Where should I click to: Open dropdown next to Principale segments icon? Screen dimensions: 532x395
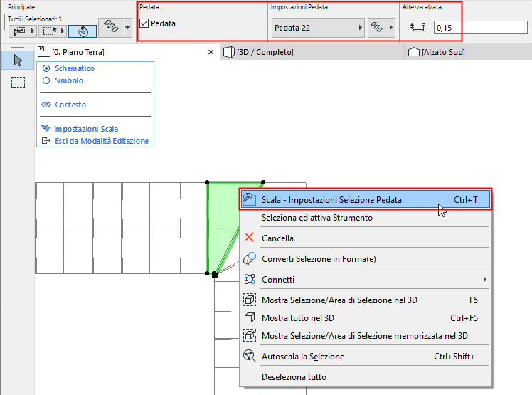pos(128,27)
